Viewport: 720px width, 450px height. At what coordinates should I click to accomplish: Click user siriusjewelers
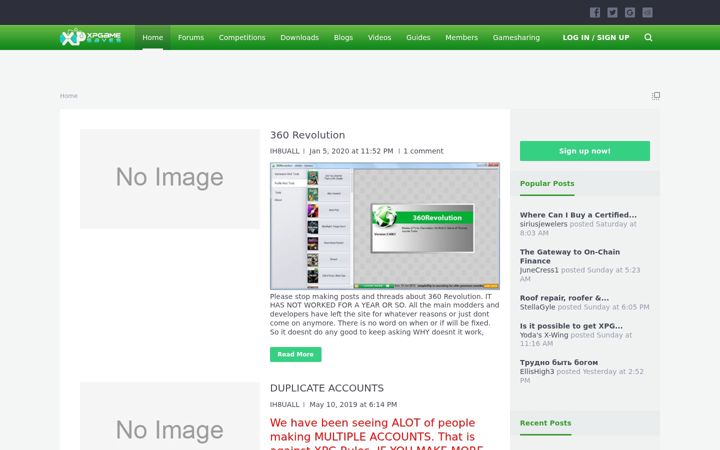coord(543,224)
